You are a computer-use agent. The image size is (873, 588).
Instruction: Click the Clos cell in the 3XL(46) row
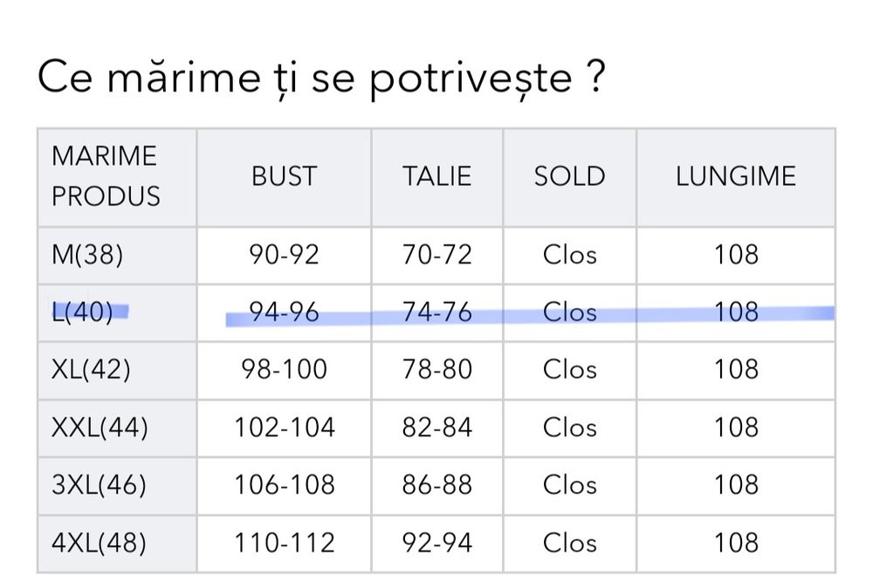569,485
